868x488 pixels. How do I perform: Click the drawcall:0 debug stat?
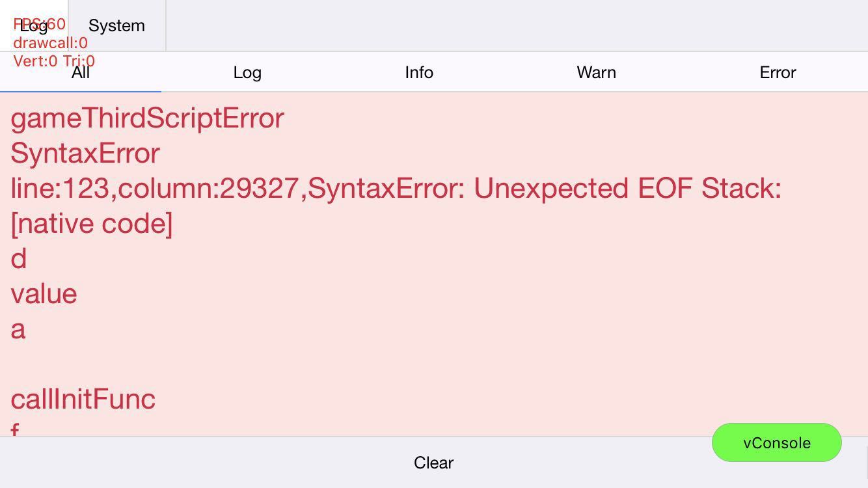click(50, 43)
